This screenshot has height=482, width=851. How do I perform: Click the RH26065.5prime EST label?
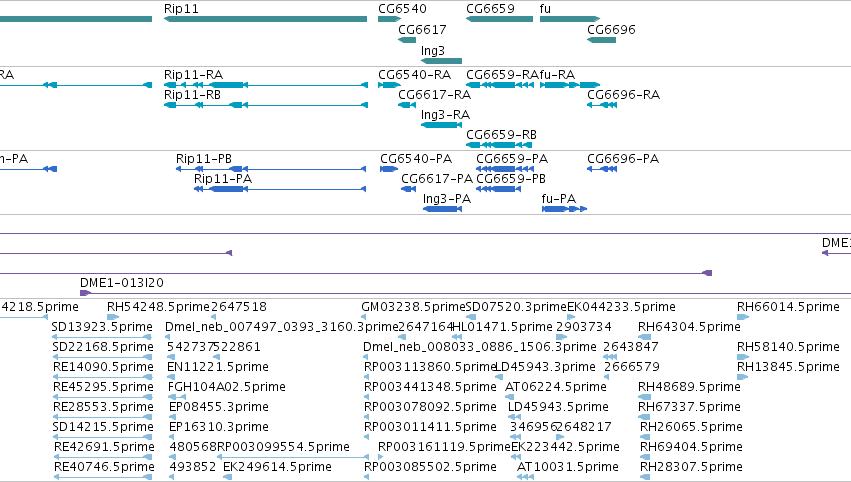pyautogui.click(x=691, y=428)
